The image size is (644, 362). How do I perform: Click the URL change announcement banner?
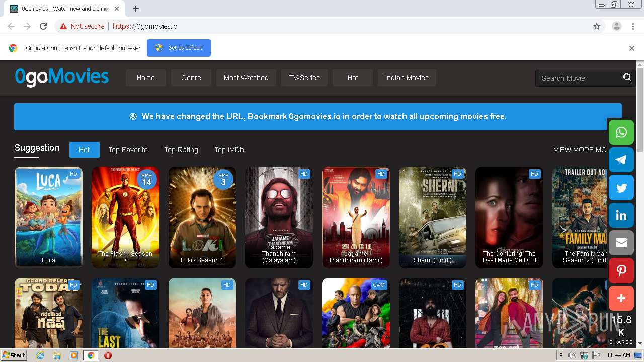click(x=318, y=117)
